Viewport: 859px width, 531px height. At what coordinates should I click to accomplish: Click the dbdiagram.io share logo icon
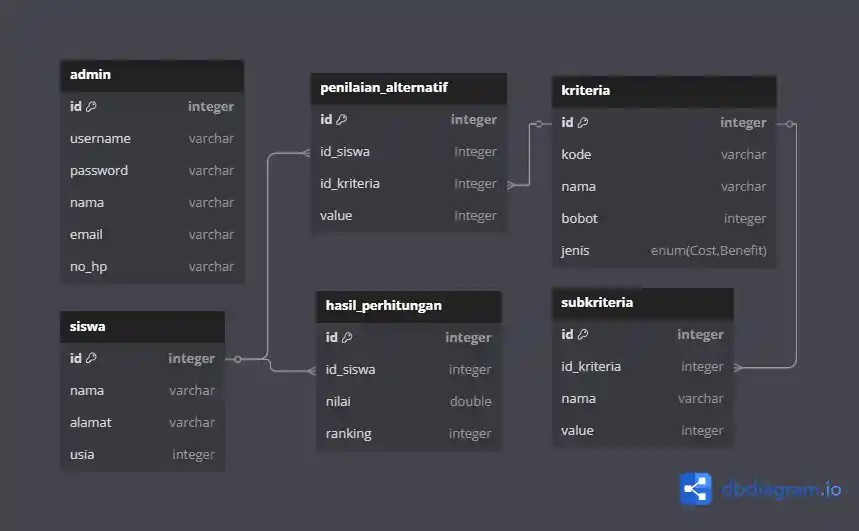pyautogui.click(x=695, y=489)
